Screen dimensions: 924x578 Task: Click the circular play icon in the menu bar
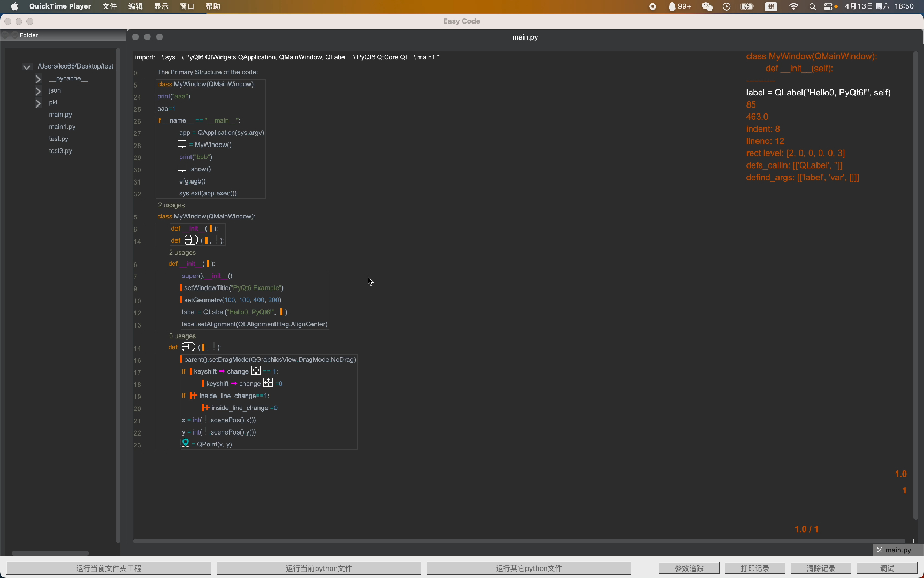click(727, 6)
